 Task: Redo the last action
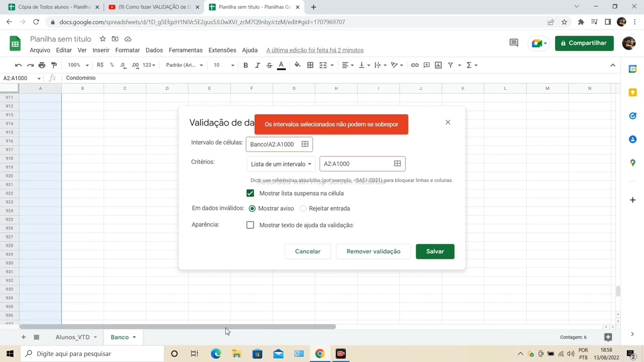[30, 65]
